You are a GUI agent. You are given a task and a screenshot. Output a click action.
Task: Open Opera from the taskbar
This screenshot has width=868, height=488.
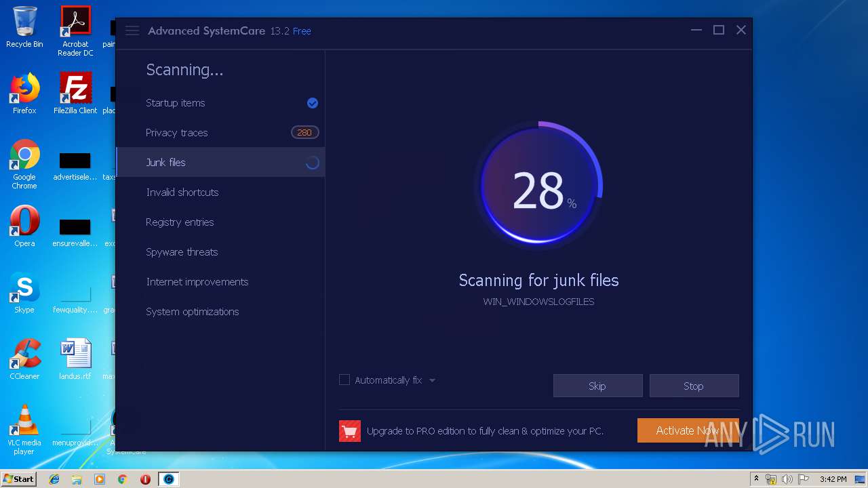pyautogui.click(x=145, y=479)
